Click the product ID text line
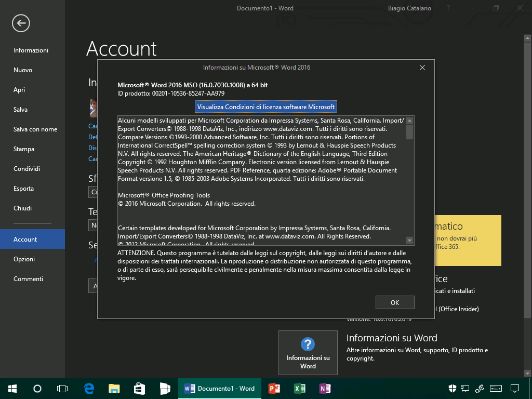 171,94
